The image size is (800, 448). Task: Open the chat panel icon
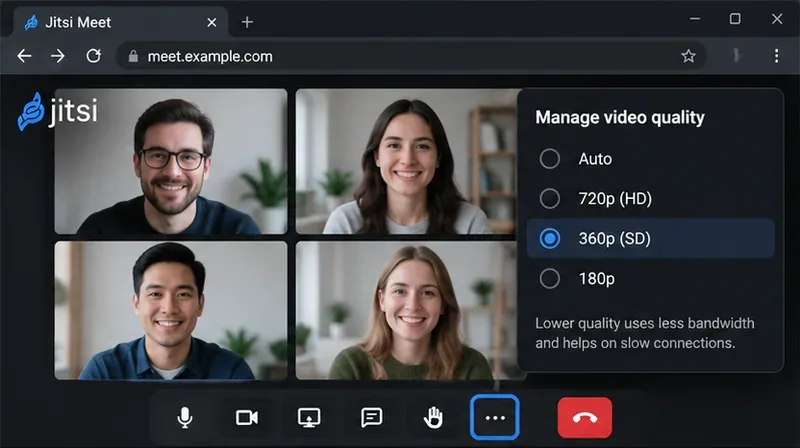(x=371, y=417)
